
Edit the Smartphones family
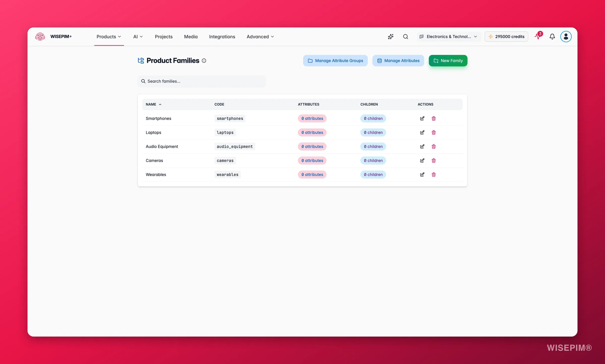pyautogui.click(x=422, y=118)
